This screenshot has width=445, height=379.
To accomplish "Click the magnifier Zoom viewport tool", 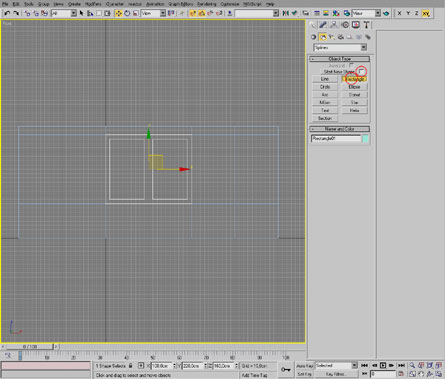I will click(x=412, y=366).
